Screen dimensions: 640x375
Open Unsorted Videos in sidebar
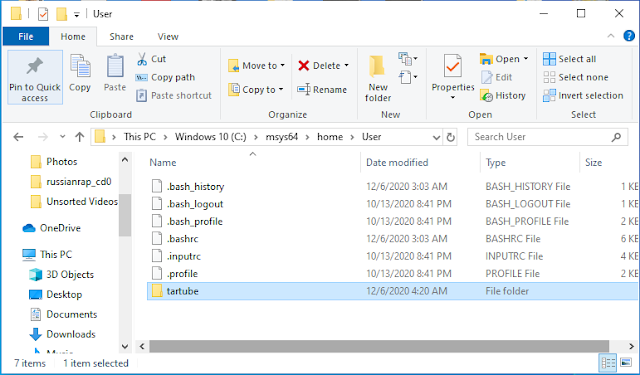(x=82, y=202)
